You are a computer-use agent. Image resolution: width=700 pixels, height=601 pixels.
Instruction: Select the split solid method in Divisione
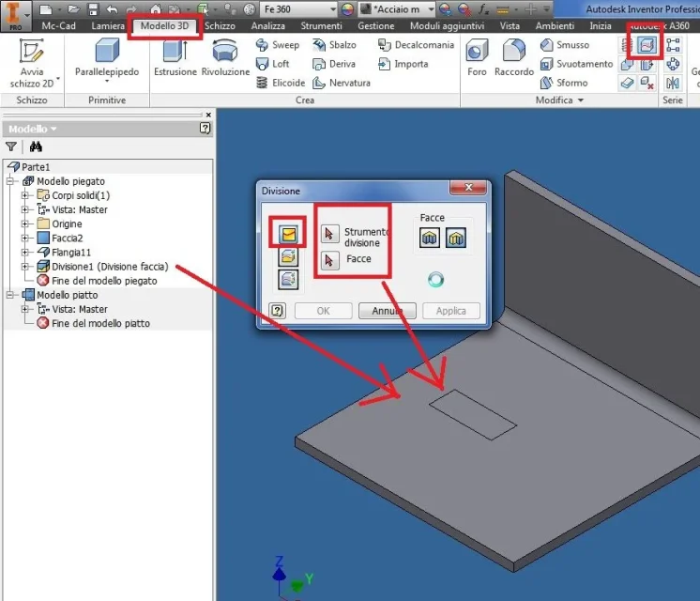coord(288,280)
